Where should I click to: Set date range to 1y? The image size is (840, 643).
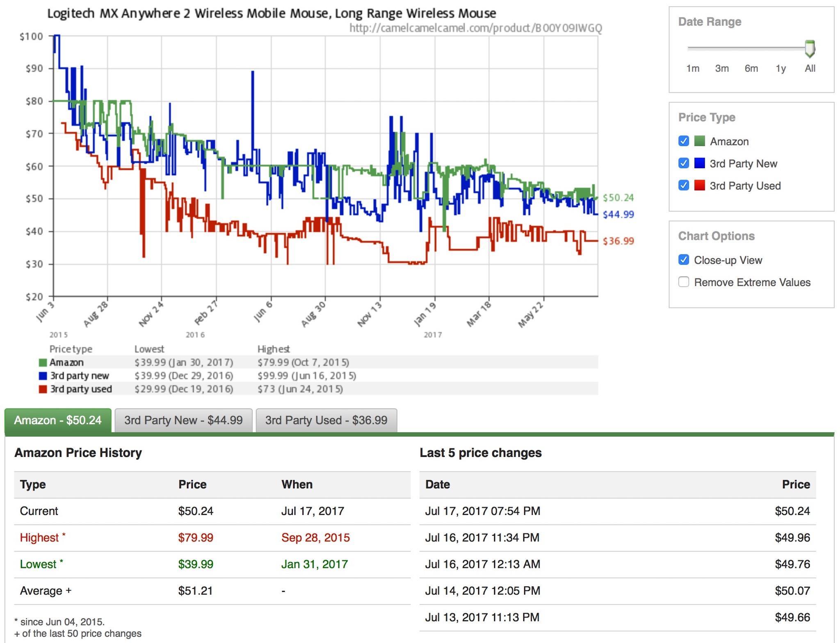click(781, 69)
